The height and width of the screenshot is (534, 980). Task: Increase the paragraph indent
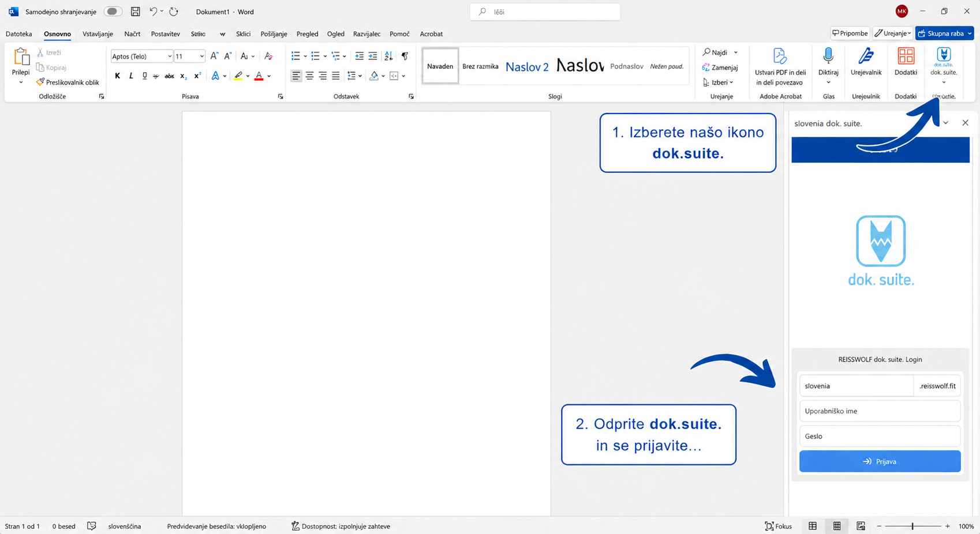[373, 56]
